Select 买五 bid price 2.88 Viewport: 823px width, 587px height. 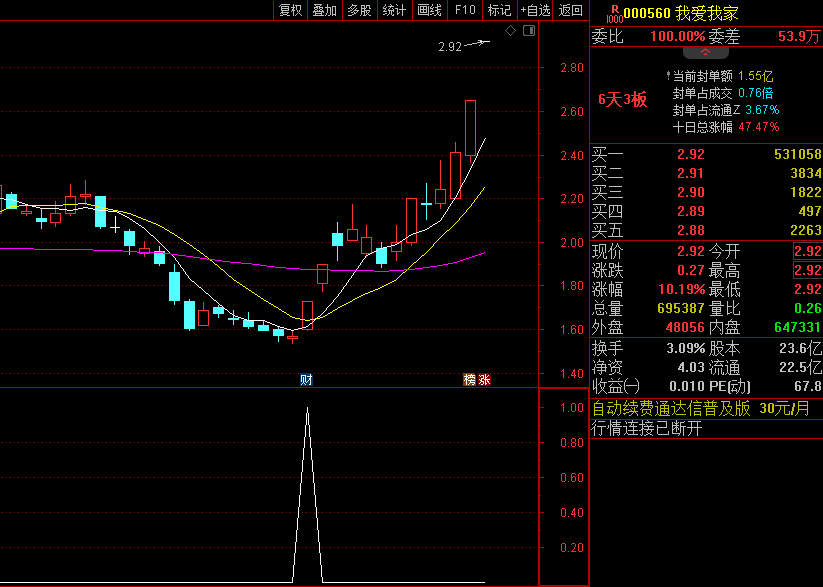point(691,230)
